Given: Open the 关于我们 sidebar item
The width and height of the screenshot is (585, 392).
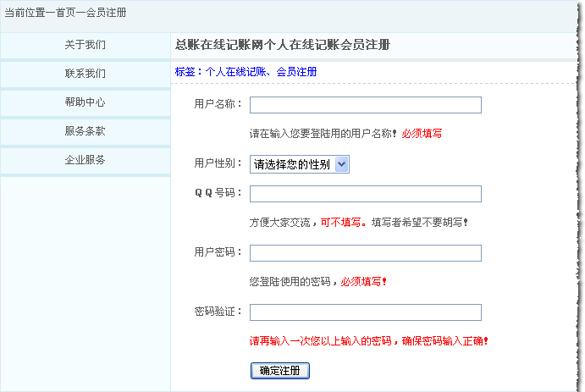Looking at the screenshot, I should 85,45.
